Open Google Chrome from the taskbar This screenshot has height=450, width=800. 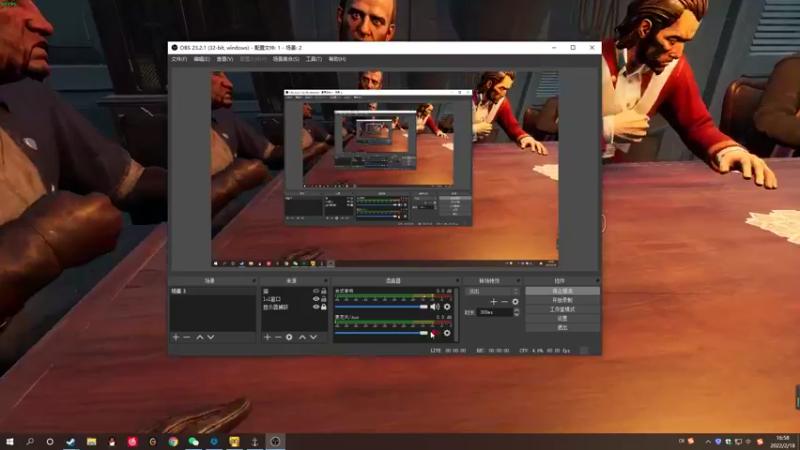click(x=173, y=442)
